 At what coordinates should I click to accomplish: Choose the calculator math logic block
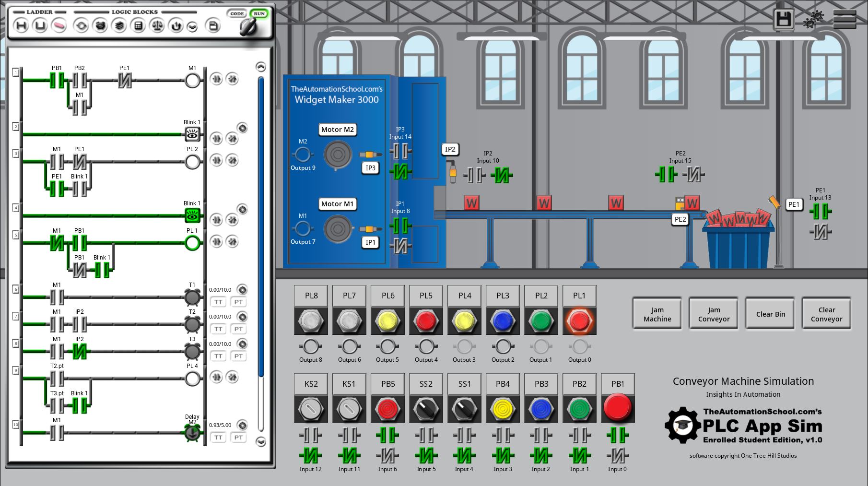(x=138, y=26)
